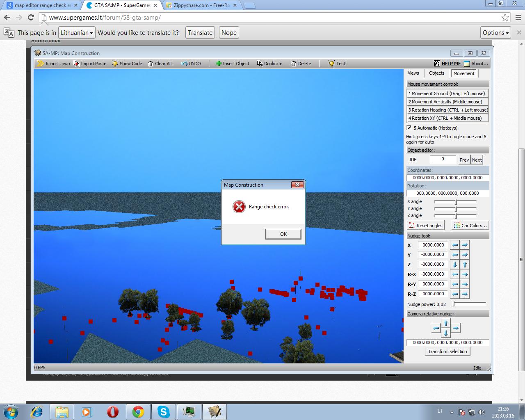The image size is (525, 420).
Task: Adjust Y angle slider
Action: point(455,209)
